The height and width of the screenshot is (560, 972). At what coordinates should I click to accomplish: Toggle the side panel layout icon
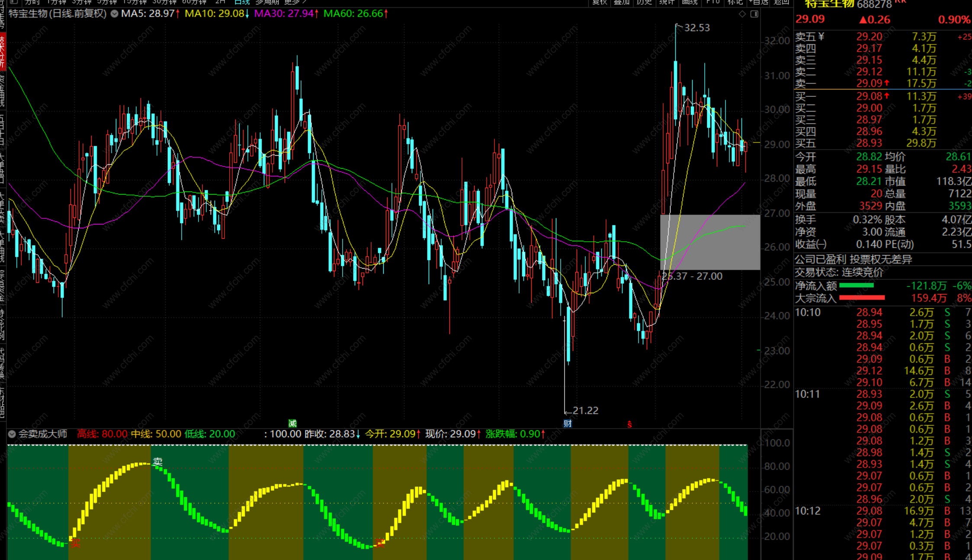coord(754,14)
